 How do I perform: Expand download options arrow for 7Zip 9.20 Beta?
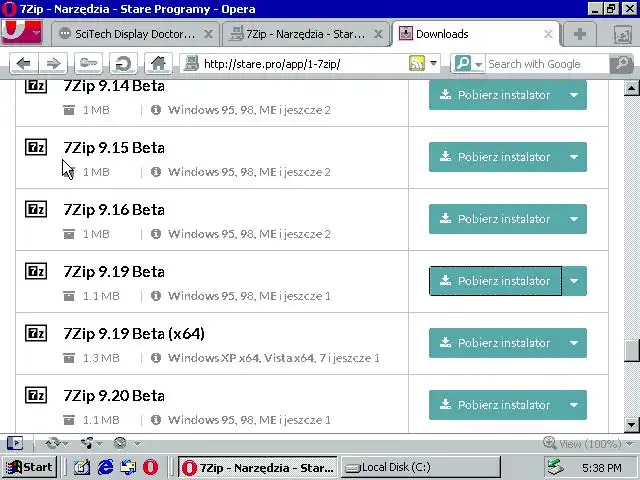(574, 405)
